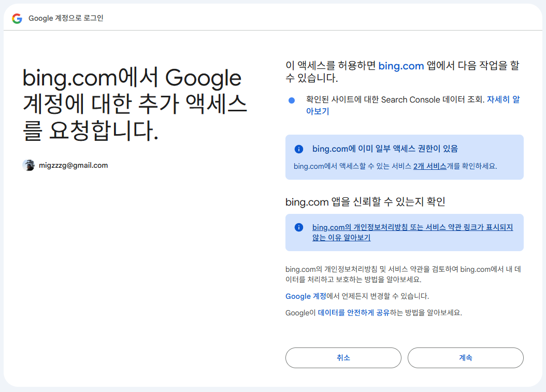Click the bing.com에 이미 일부 액세스 권한이 있음 title
Image resolution: width=546 pixels, height=392 pixels.
click(x=385, y=149)
